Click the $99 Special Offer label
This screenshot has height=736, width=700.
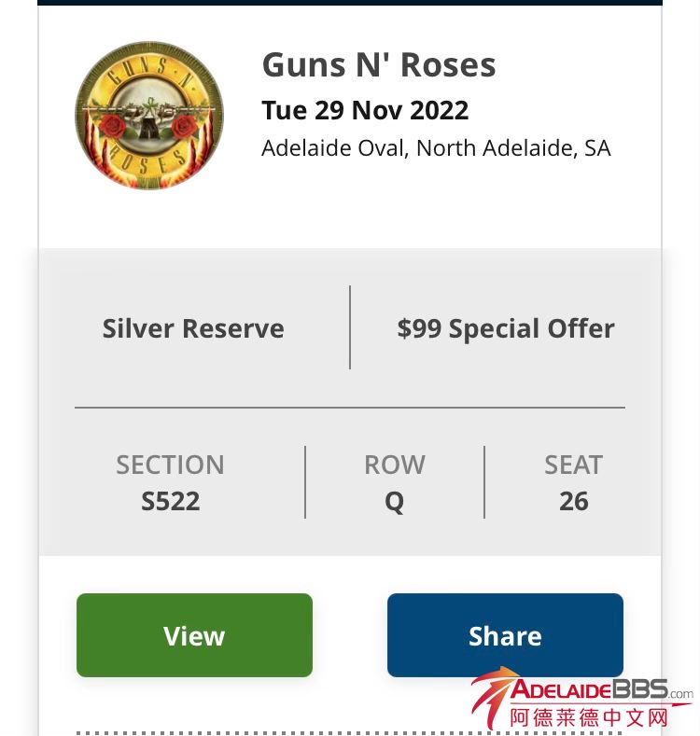pos(505,328)
